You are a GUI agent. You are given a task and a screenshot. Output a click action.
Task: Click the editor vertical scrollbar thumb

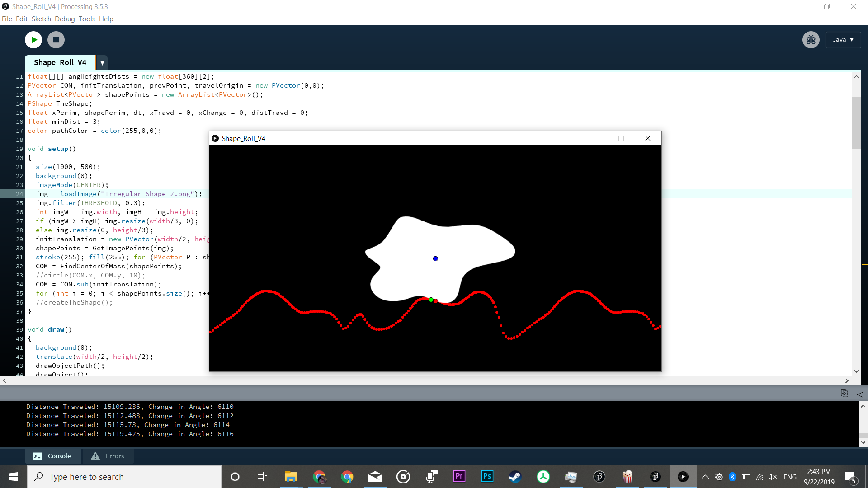856,122
